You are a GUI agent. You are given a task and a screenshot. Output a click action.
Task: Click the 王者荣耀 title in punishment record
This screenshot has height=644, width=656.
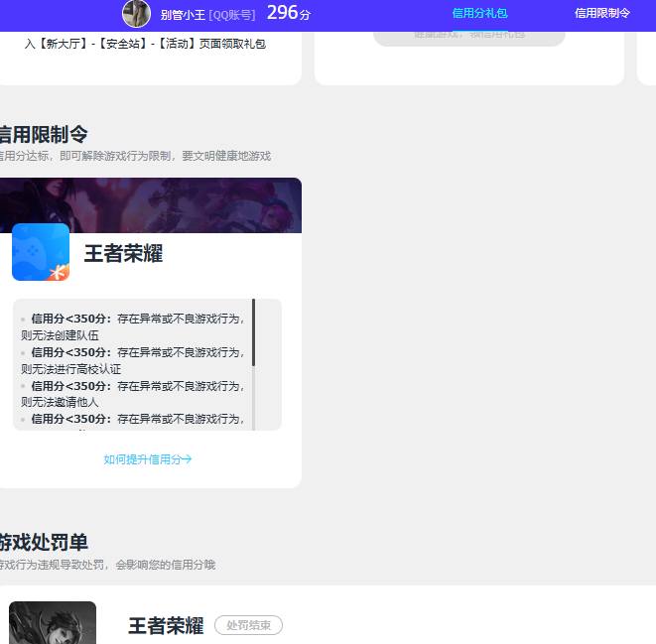tap(166, 625)
